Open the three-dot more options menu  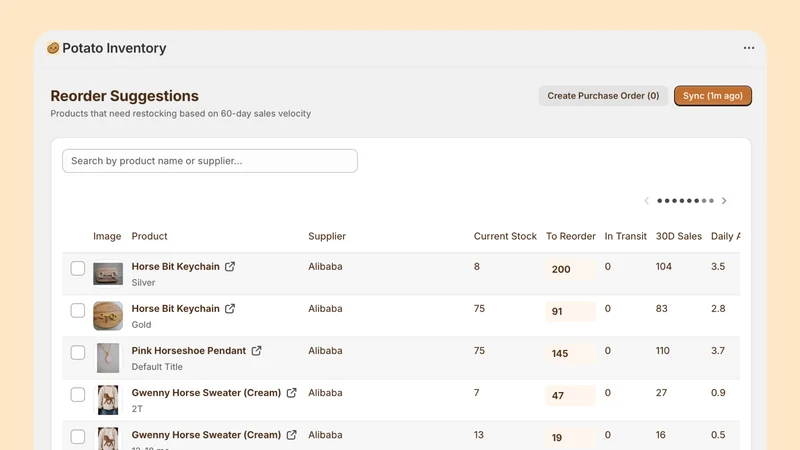(x=748, y=48)
